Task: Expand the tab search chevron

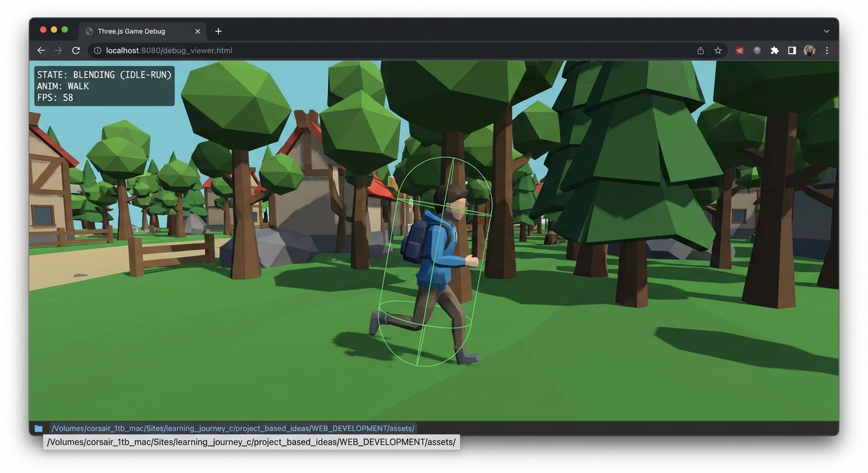Action: [x=827, y=31]
